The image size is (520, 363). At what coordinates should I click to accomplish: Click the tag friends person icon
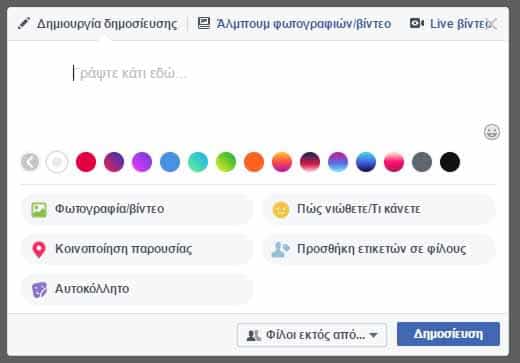coord(280,249)
